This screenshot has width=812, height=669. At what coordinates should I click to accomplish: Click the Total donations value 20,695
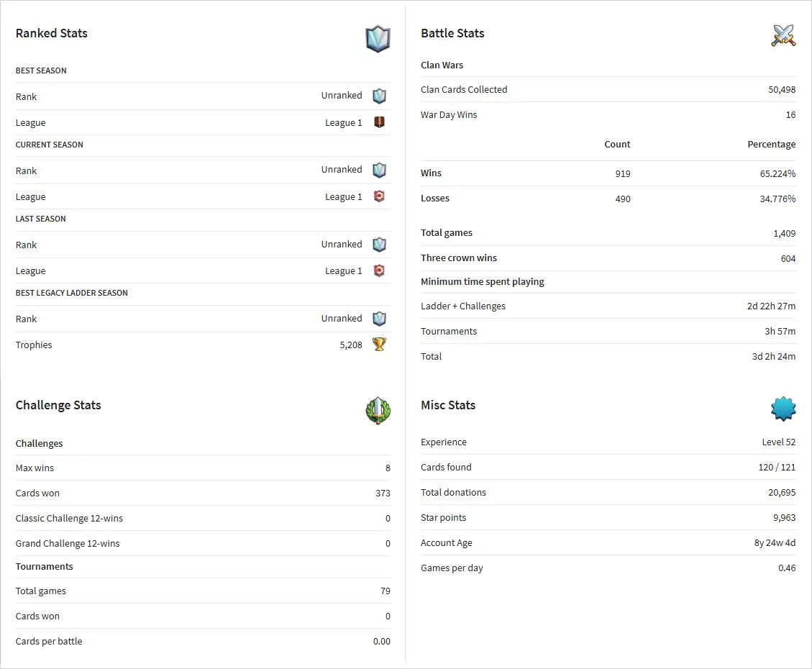click(782, 493)
